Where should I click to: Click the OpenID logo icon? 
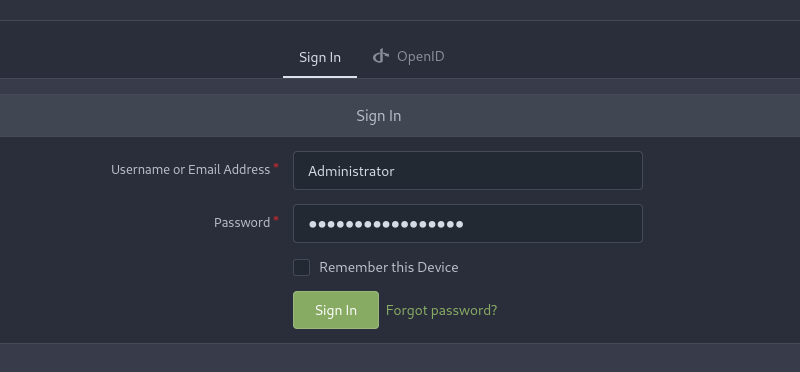tap(381, 56)
